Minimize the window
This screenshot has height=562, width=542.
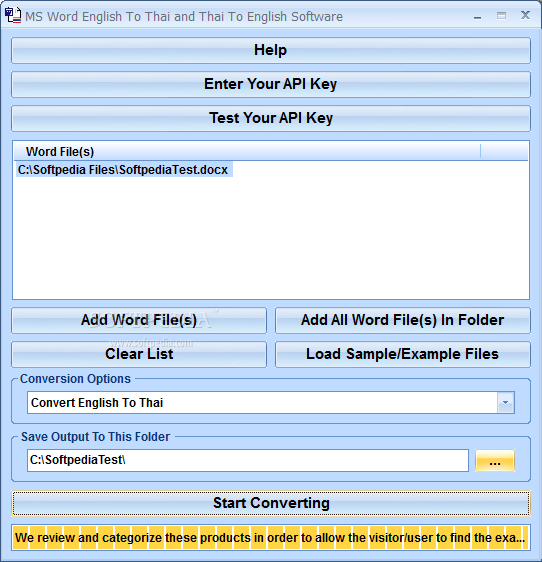click(x=477, y=16)
